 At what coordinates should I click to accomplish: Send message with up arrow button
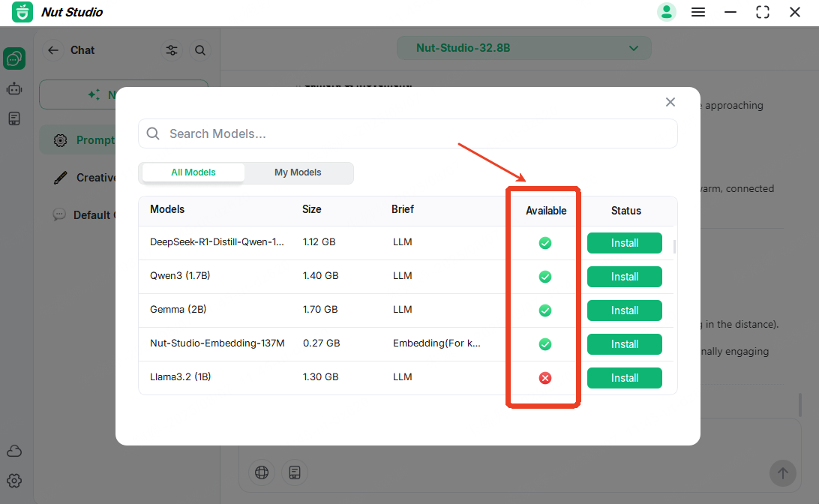782,473
